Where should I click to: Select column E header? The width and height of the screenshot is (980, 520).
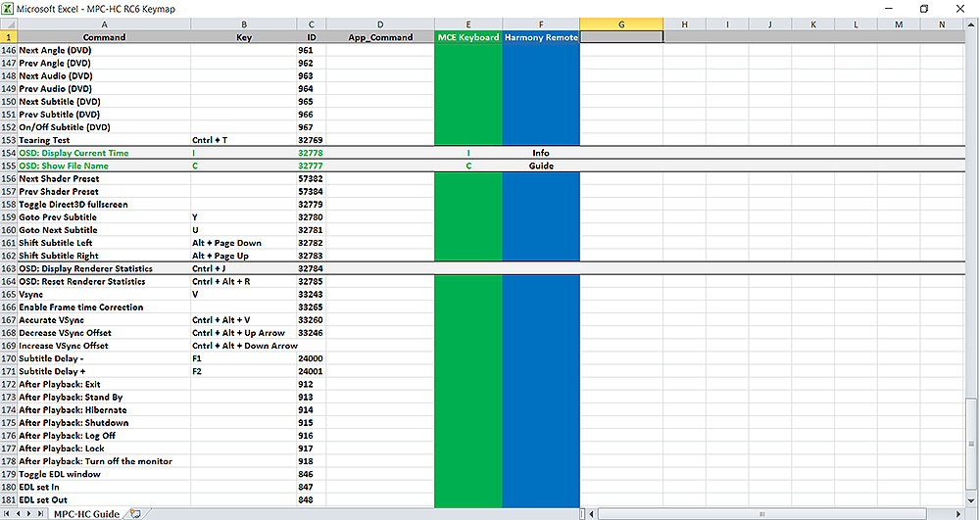click(468, 24)
